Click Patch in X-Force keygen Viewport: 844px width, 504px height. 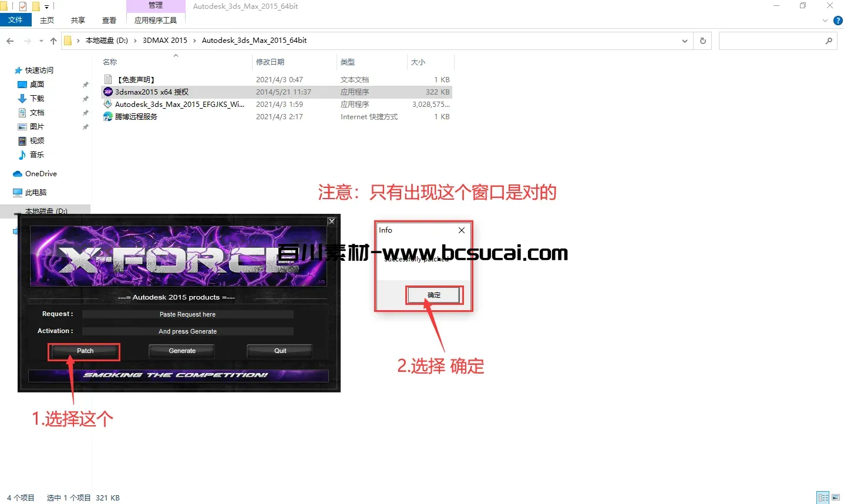tap(85, 351)
